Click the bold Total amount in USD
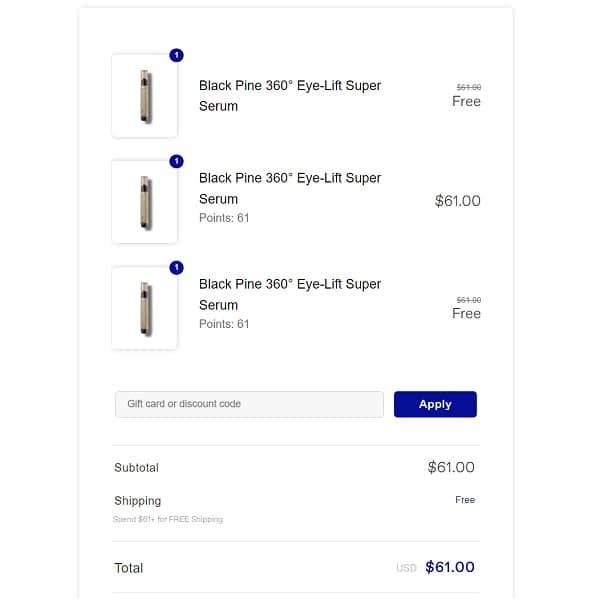Screen dimensions: 600x600 [x=449, y=567]
